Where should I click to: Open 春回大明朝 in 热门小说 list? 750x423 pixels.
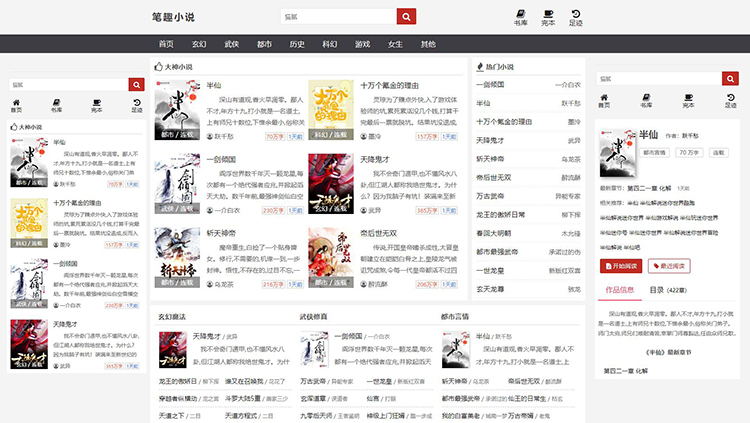tap(494, 234)
